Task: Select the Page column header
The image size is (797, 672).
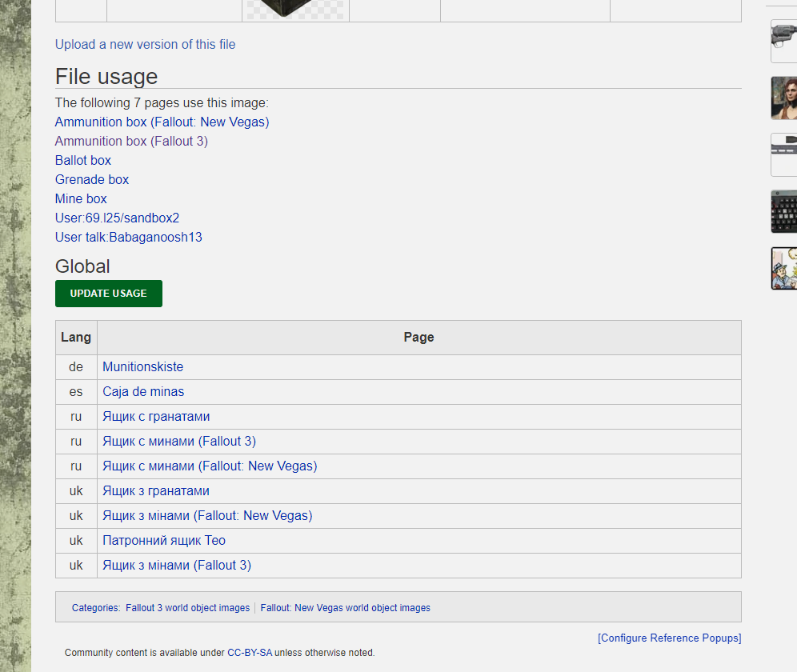Action: (419, 338)
